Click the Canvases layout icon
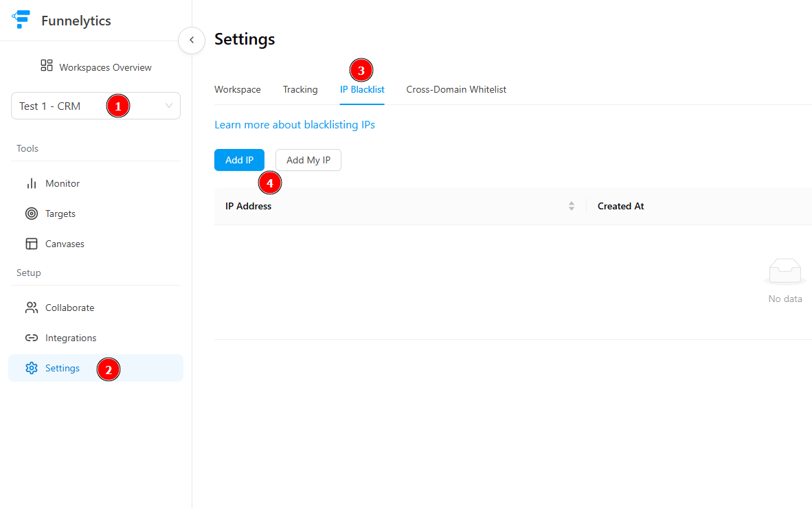The width and height of the screenshot is (812, 508). [x=32, y=244]
